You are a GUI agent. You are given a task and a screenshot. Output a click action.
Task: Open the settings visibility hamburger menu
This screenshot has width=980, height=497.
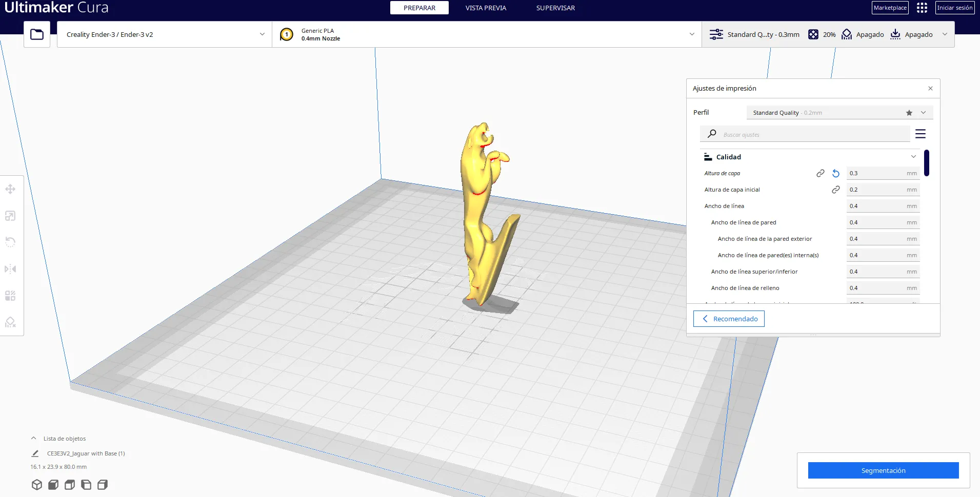[921, 134]
